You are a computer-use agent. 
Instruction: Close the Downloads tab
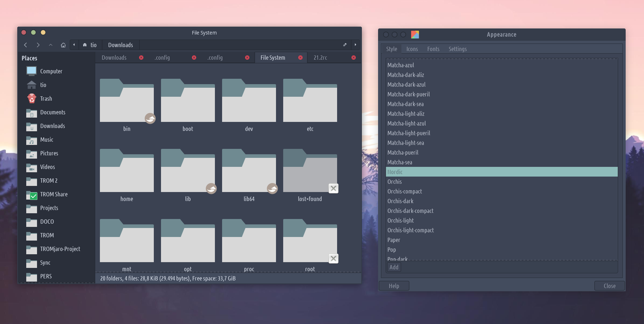[141, 58]
